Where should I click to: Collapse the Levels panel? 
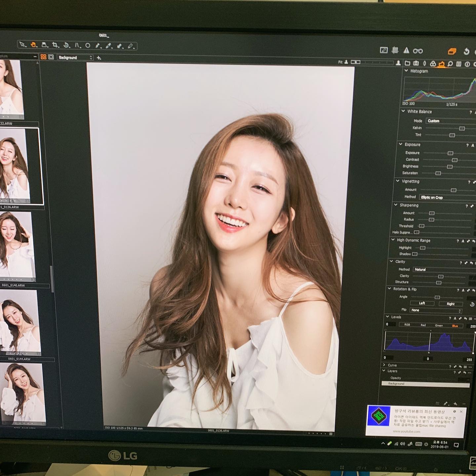[x=387, y=317]
